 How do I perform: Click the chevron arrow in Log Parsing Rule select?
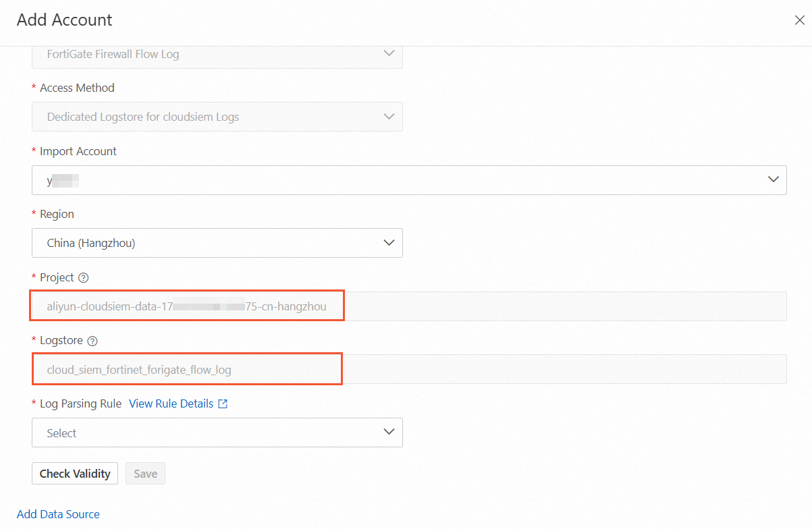point(388,433)
